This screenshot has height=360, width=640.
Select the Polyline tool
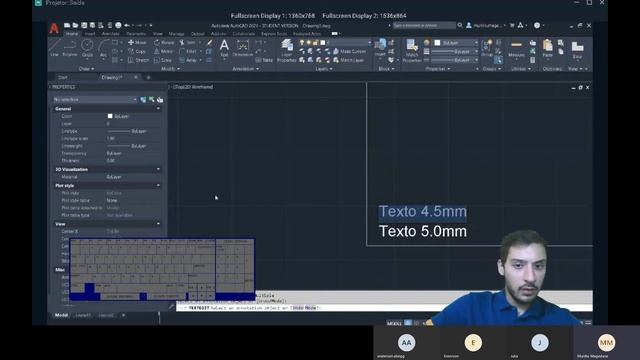(70, 48)
